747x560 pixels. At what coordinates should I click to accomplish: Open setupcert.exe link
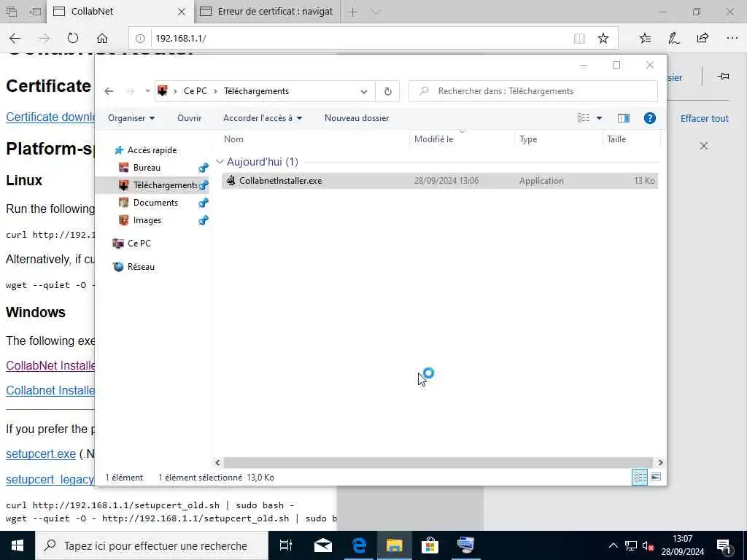coord(41,454)
